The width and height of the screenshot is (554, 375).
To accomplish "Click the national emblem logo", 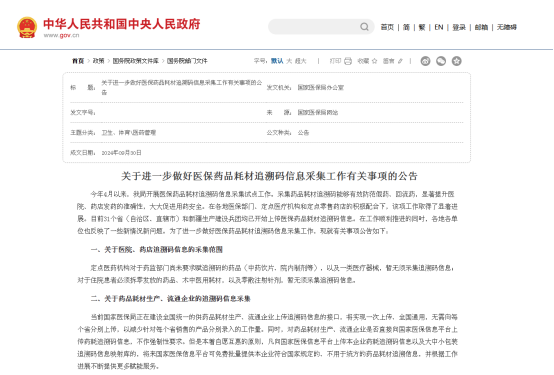I will [27, 27].
